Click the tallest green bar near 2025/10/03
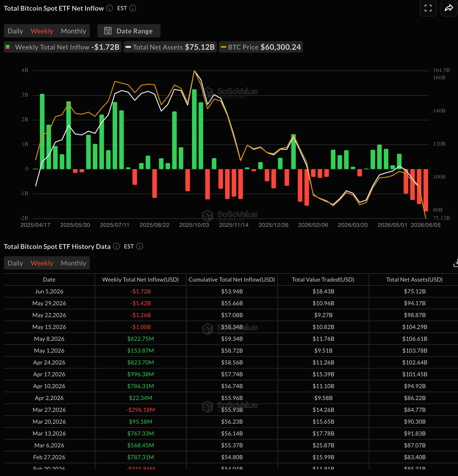Screen dimensions: 458x476 tap(194, 129)
